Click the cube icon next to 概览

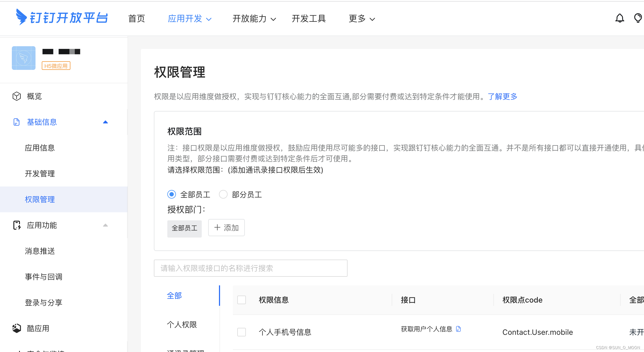pyautogui.click(x=17, y=96)
